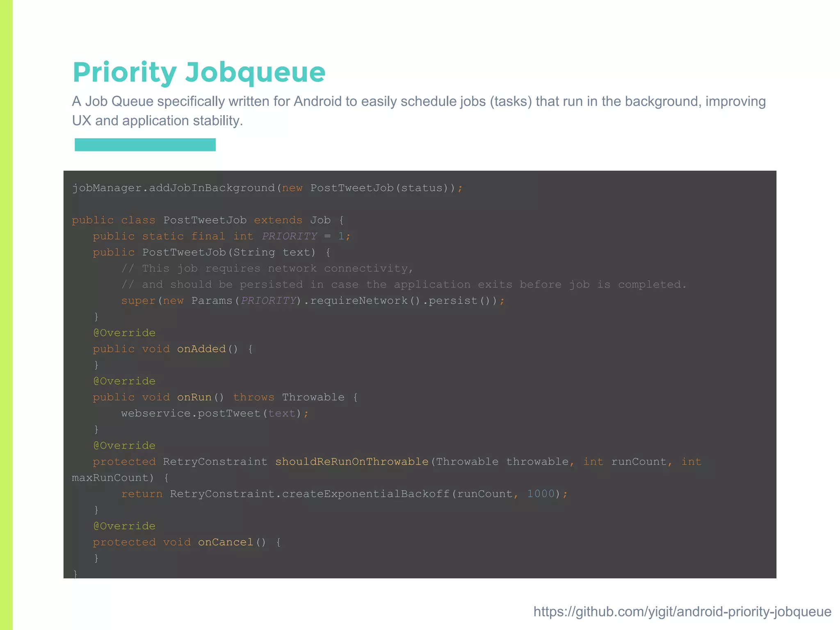Open the github.com/yigit/android-priority-jobqueue link
The height and width of the screenshot is (630, 840).
[x=682, y=612]
